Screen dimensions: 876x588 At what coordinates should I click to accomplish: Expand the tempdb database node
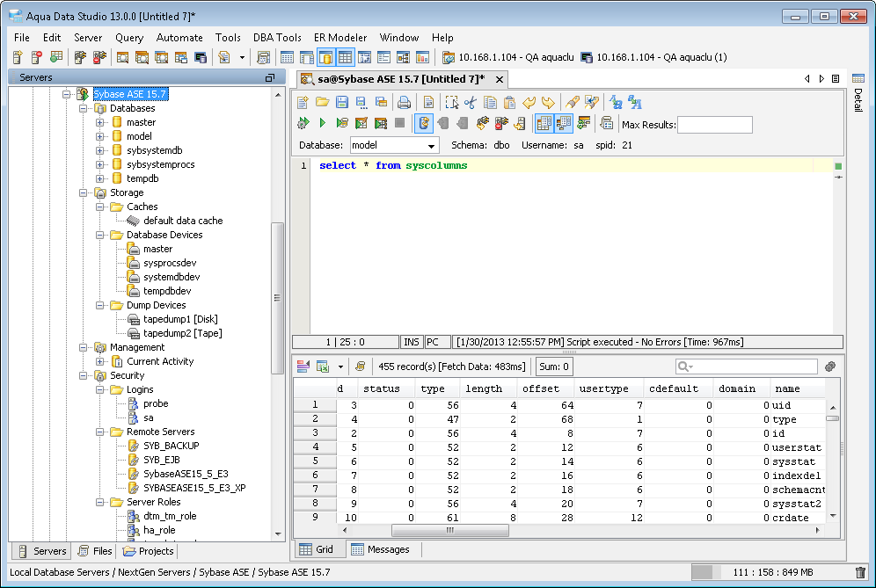pos(100,178)
